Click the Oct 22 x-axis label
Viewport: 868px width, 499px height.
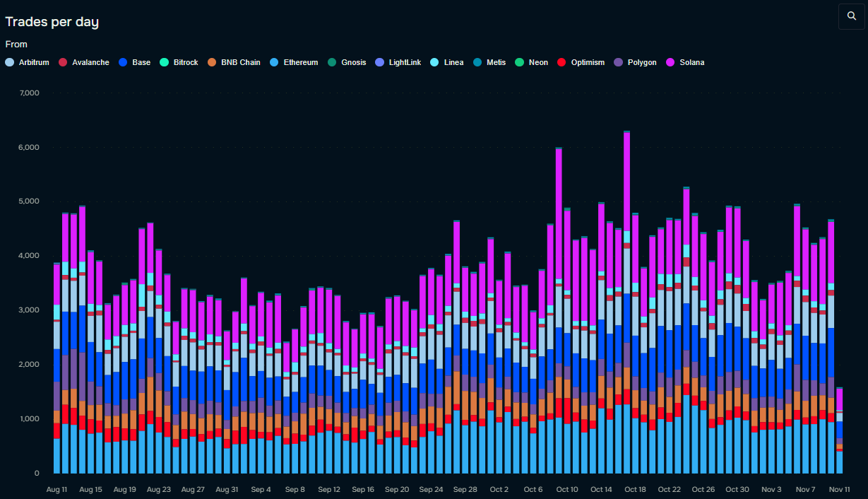pyautogui.click(x=669, y=489)
